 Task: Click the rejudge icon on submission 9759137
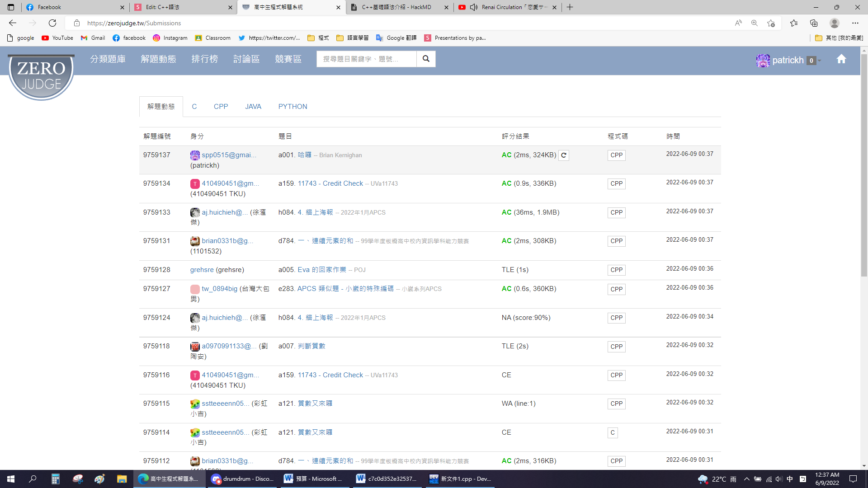coord(563,155)
